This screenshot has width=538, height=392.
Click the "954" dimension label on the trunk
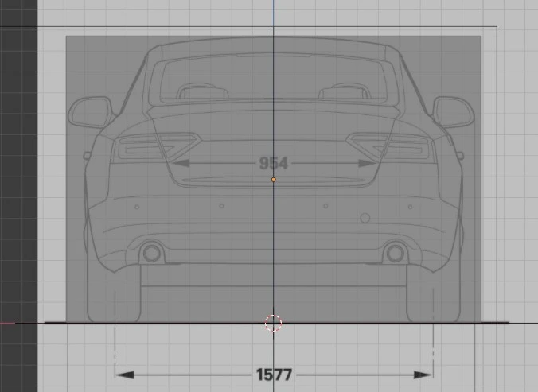coord(274,163)
